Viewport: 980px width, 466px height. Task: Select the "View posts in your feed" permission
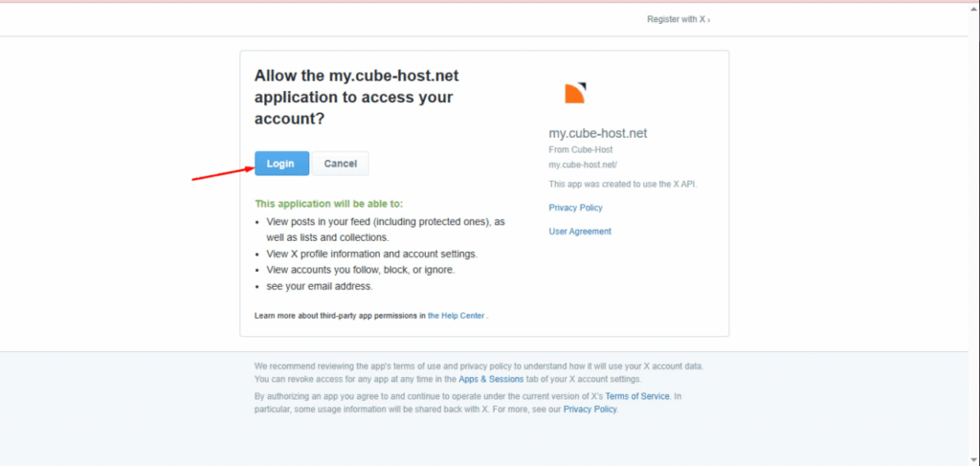pos(385,222)
